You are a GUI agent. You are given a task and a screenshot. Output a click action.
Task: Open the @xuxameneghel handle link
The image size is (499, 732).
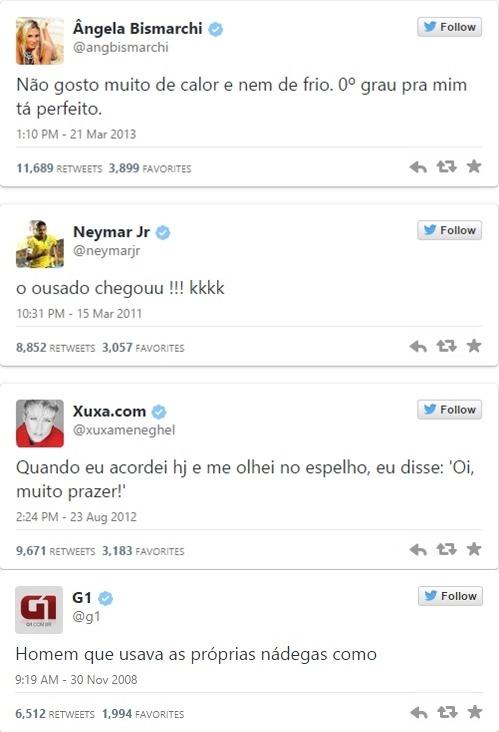124,430
